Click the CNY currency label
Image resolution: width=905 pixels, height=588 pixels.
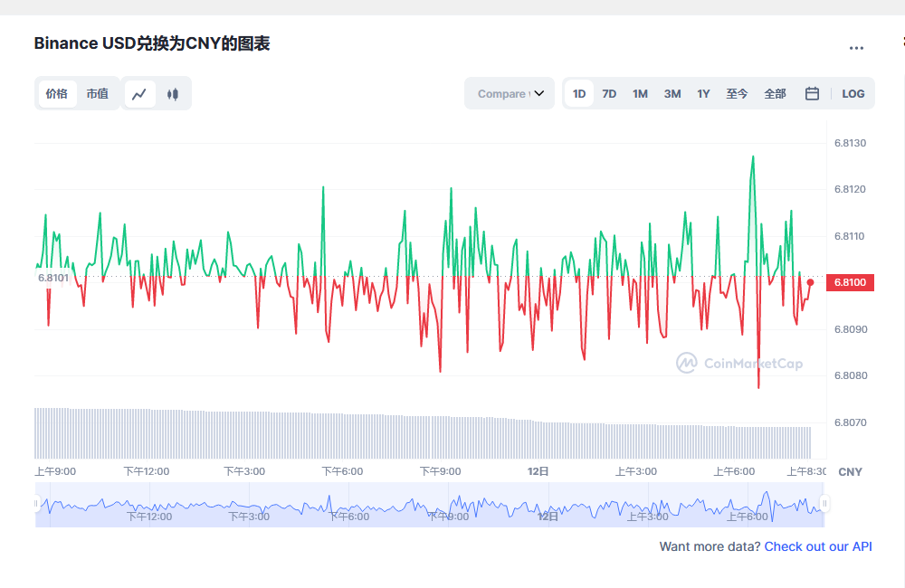pyautogui.click(x=850, y=472)
